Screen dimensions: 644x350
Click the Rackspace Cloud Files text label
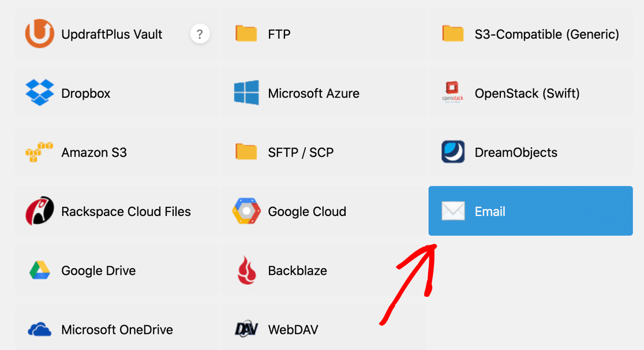(x=126, y=211)
